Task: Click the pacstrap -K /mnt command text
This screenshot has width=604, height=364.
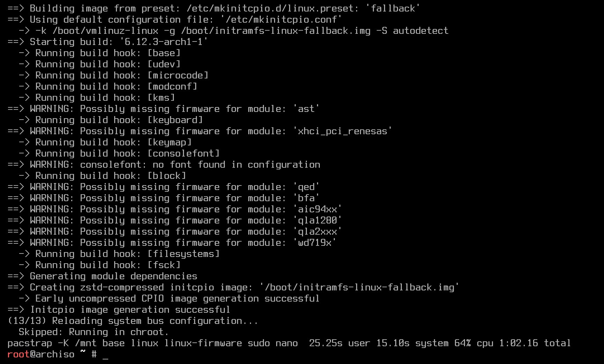Action: [52, 343]
